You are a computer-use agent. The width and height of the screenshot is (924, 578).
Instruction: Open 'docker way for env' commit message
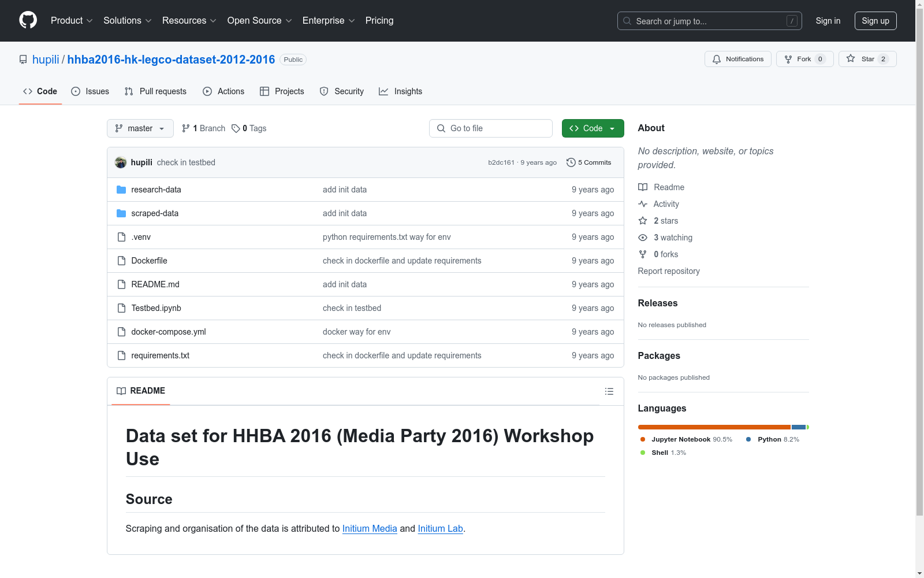(357, 332)
